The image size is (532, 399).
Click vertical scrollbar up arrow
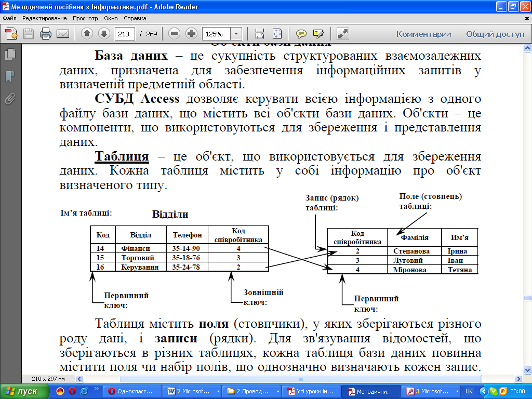pyautogui.click(x=528, y=48)
